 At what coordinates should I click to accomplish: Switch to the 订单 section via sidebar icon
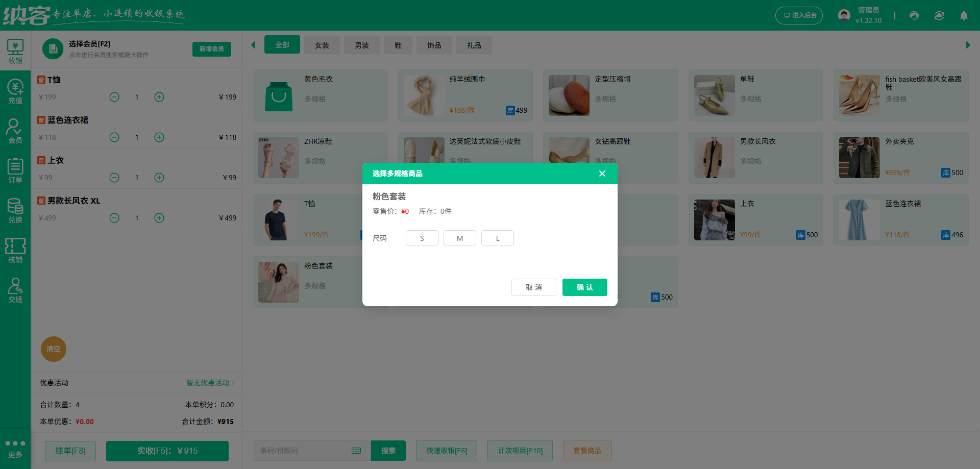tap(15, 170)
